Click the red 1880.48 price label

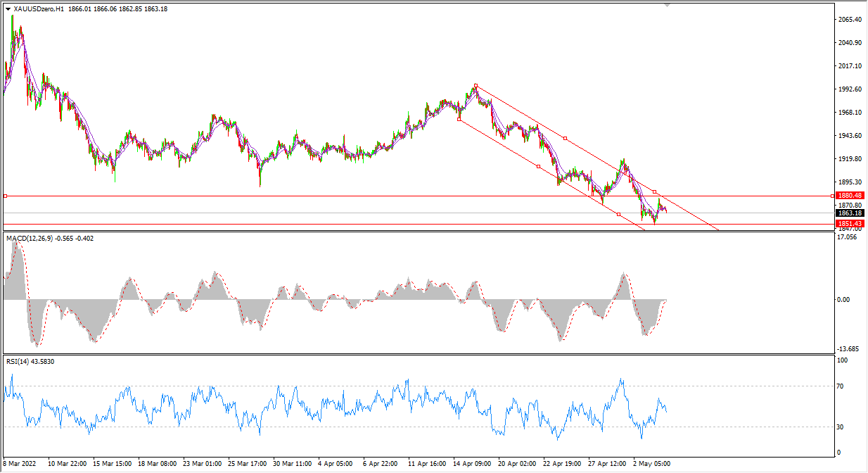pos(850,196)
